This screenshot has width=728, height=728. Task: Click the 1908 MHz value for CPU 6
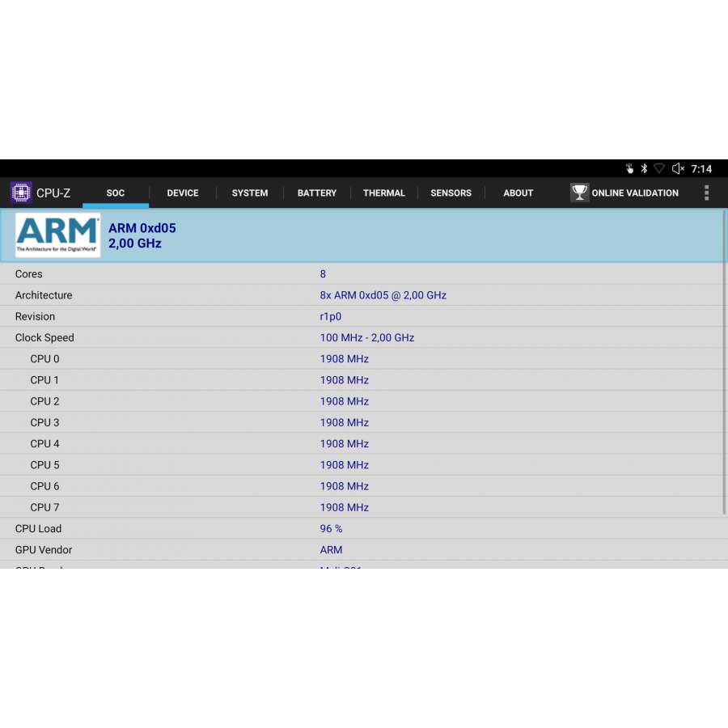[x=344, y=486]
